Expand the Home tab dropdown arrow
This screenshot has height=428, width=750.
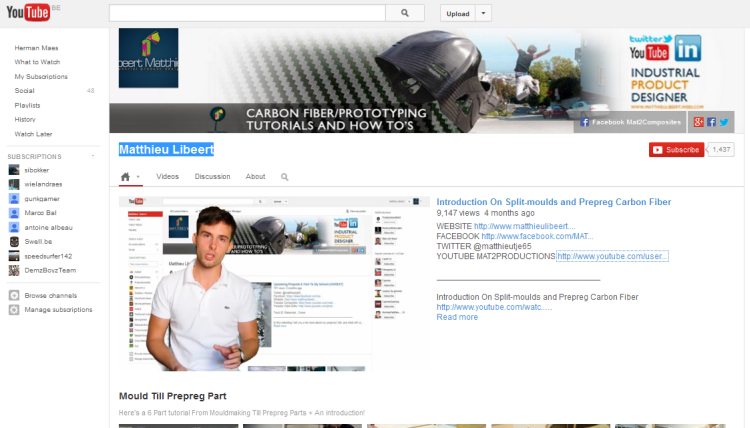138,177
